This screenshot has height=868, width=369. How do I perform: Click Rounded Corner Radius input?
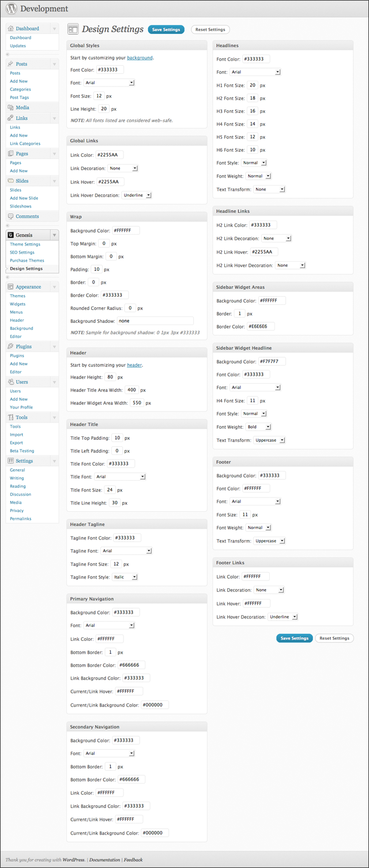click(131, 308)
